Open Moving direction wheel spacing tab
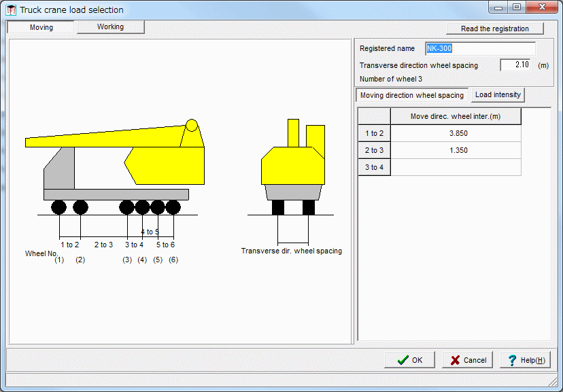Screen dimensions: 563x392 [412, 95]
